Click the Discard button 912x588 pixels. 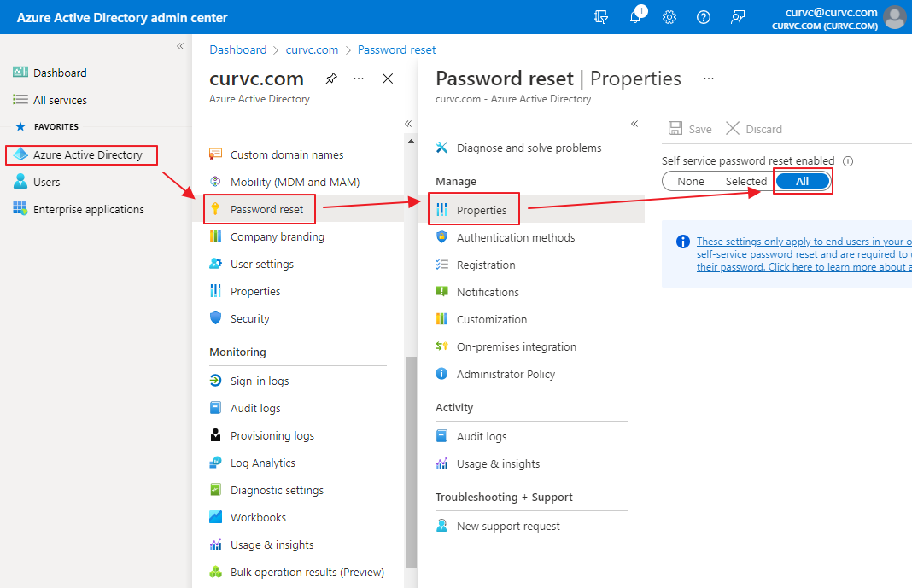754,128
